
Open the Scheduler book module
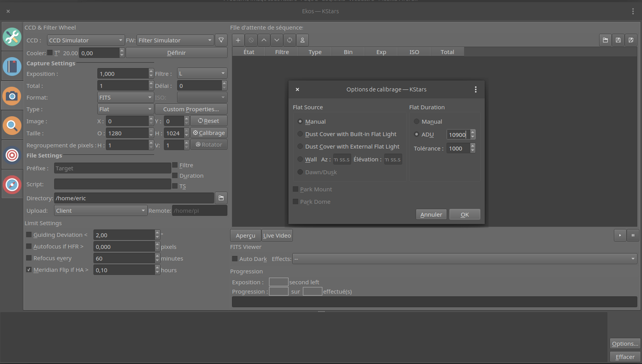pos(12,66)
